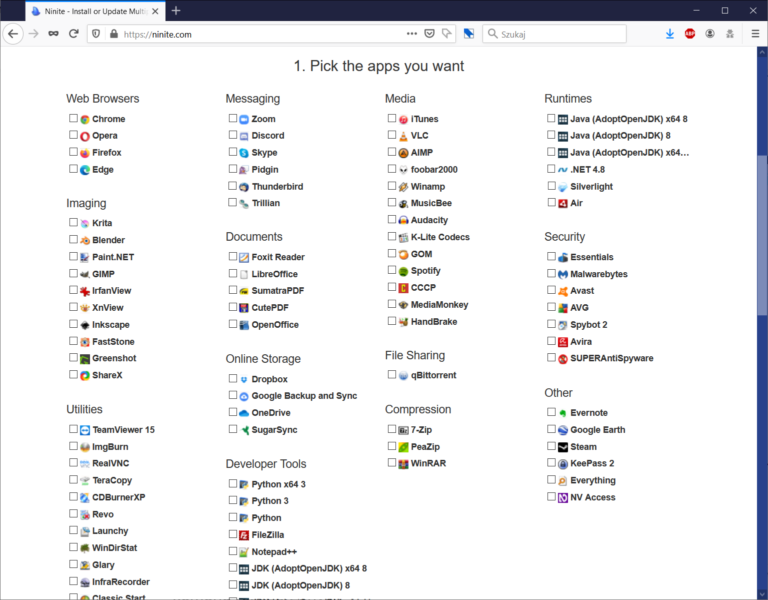Click the Foxit Reader icon
The width and height of the screenshot is (768, 600).
[x=244, y=258]
